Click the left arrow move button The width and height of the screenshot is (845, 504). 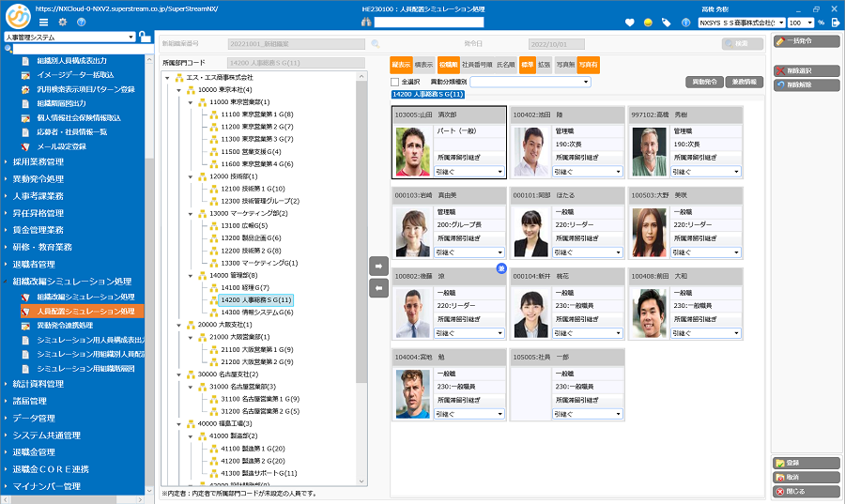click(378, 289)
